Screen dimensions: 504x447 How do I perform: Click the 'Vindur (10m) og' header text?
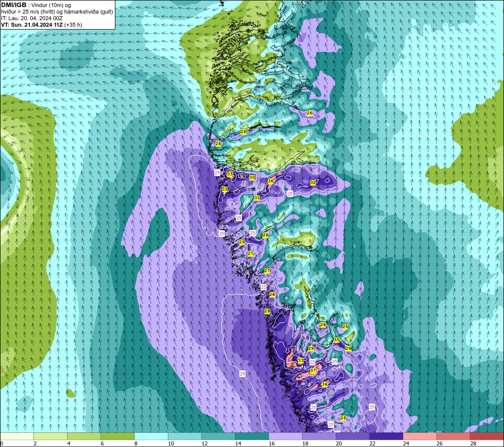click(x=51, y=6)
